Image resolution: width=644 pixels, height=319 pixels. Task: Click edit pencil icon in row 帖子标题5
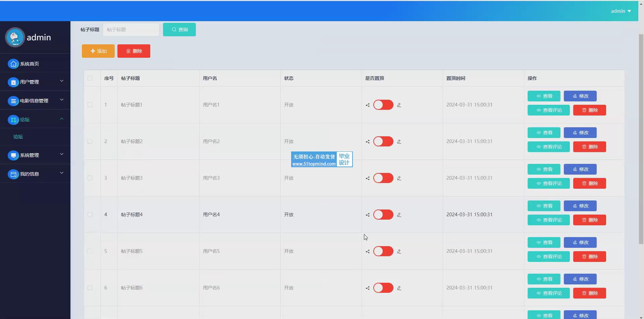pyautogui.click(x=399, y=251)
